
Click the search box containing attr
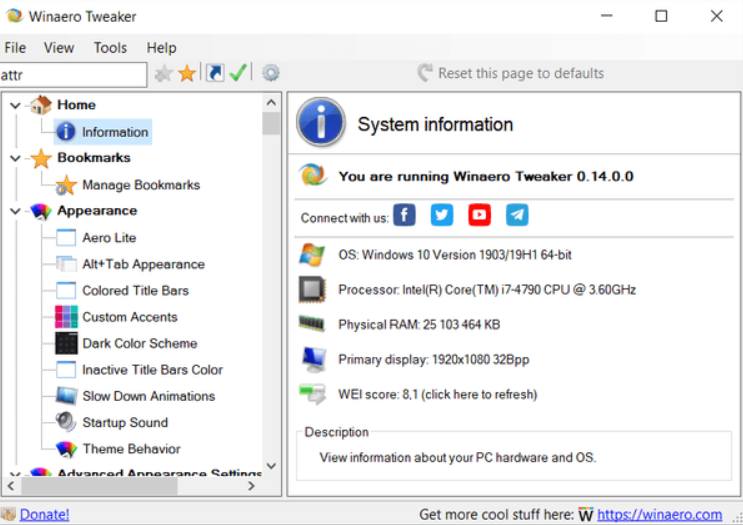click(73, 75)
